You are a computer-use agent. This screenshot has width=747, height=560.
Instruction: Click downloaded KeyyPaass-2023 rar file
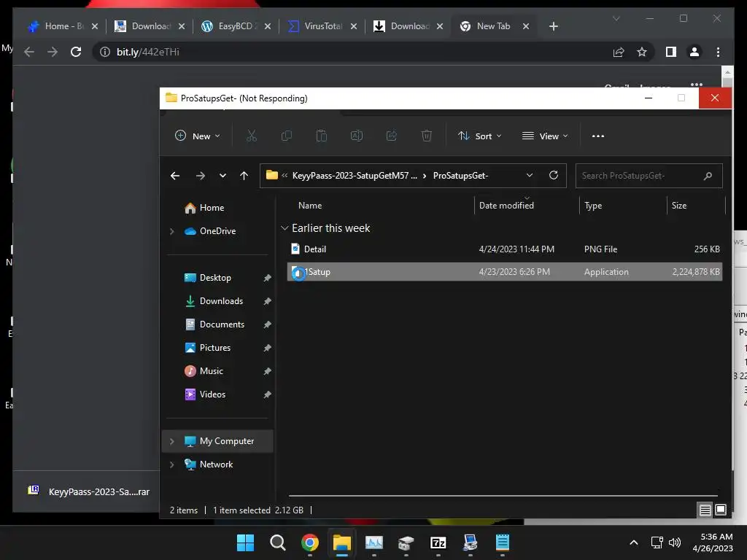point(88,491)
